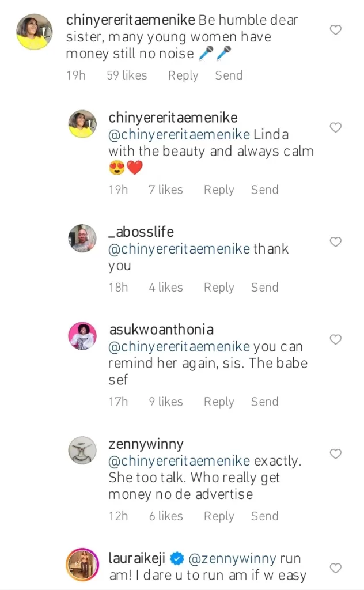Viewport: 364px width, 590px height.
Task: Like lauraikeji's comment with heart
Action: point(335,569)
